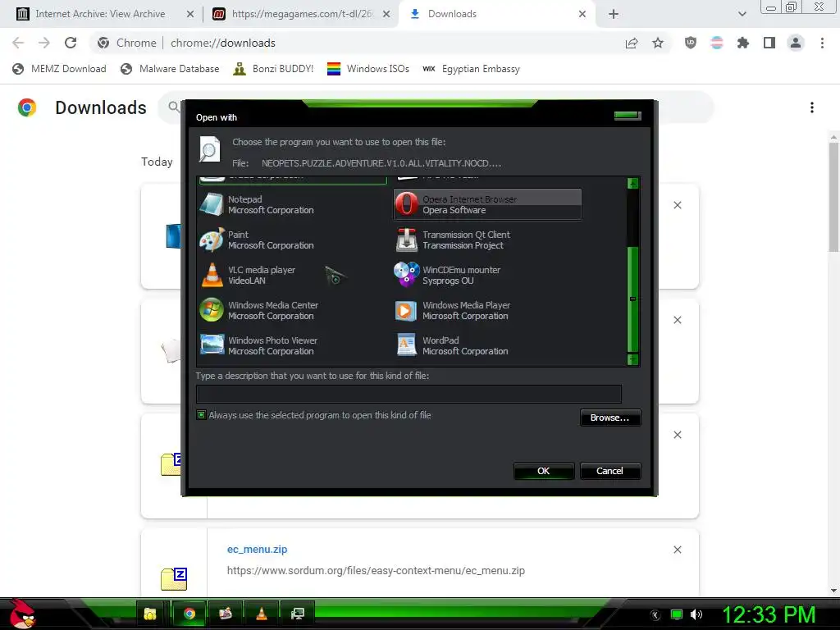Image resolution: width=840 pixels, height=630 pixels.
Task: Open Downloads page more-actions menu
Action: [812, 107]
